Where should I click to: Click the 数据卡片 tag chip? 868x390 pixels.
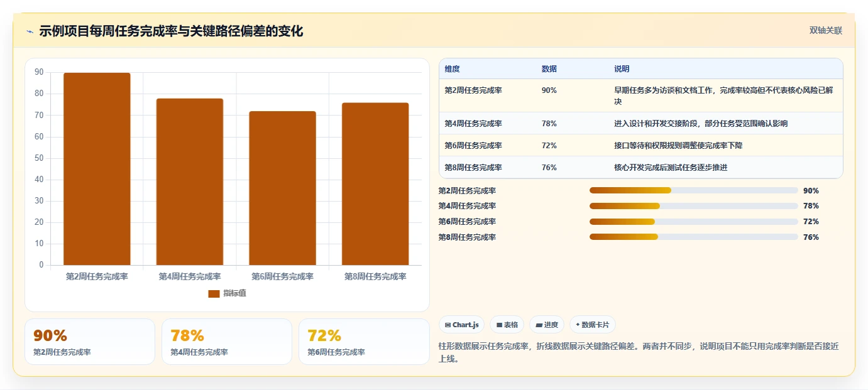[592, 325]
